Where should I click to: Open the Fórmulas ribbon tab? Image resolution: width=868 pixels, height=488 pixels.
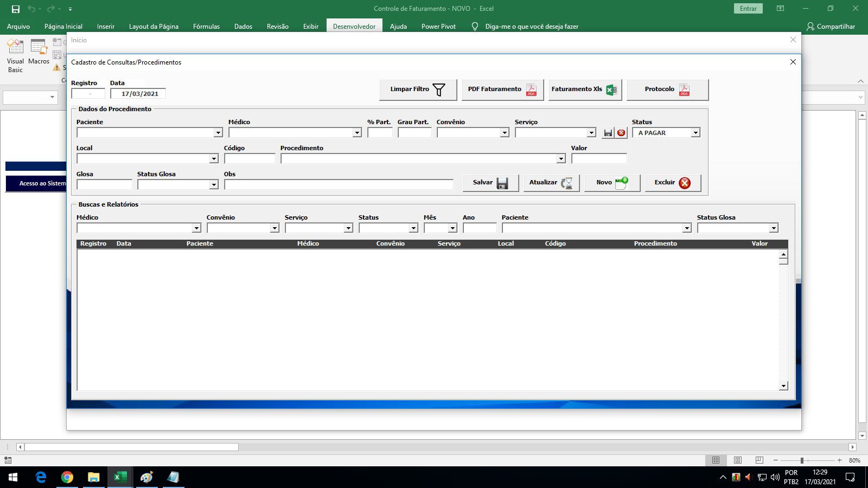[x=206, y=26]
